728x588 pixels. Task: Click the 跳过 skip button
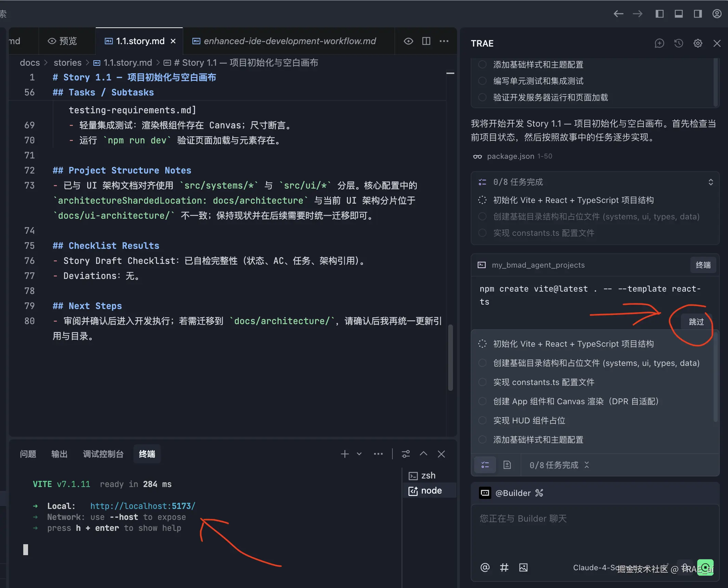tap(696, 322)
